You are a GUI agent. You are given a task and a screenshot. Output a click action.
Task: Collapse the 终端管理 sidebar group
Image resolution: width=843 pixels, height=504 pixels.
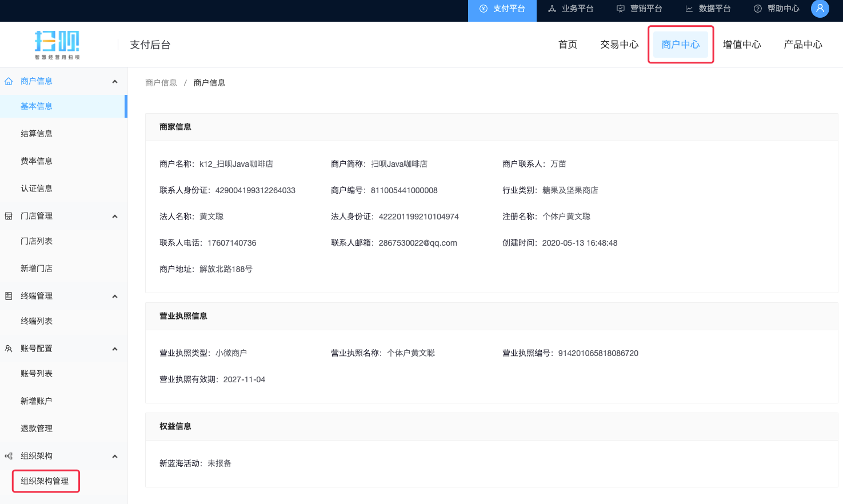115,297
